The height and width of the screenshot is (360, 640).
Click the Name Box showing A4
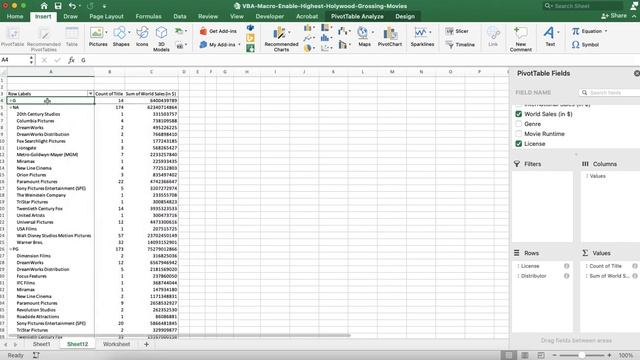click(17, 60)
